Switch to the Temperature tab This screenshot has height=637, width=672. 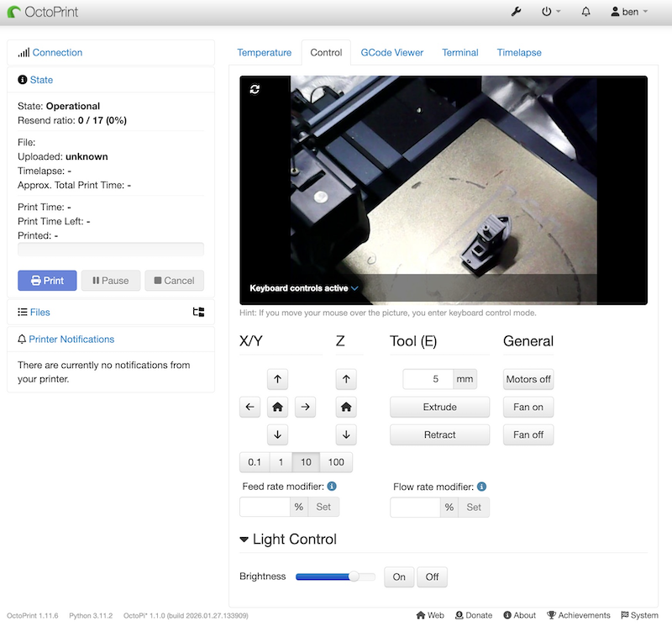(264, 52)
